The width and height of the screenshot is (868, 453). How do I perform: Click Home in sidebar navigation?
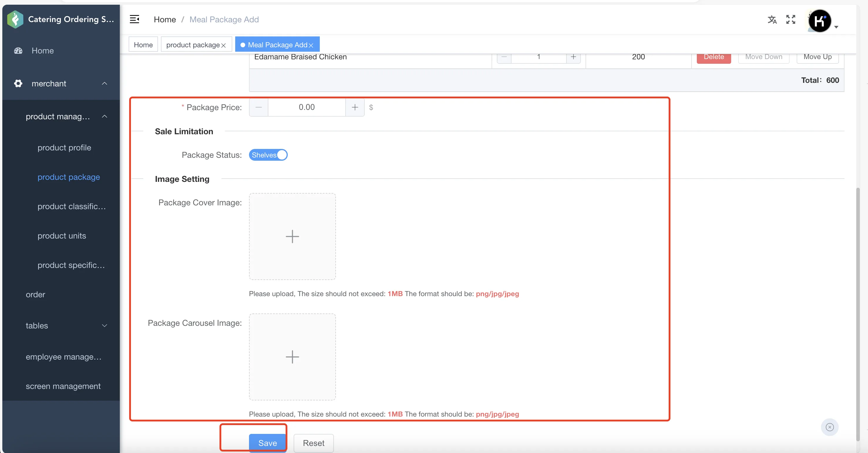[43, 51]
